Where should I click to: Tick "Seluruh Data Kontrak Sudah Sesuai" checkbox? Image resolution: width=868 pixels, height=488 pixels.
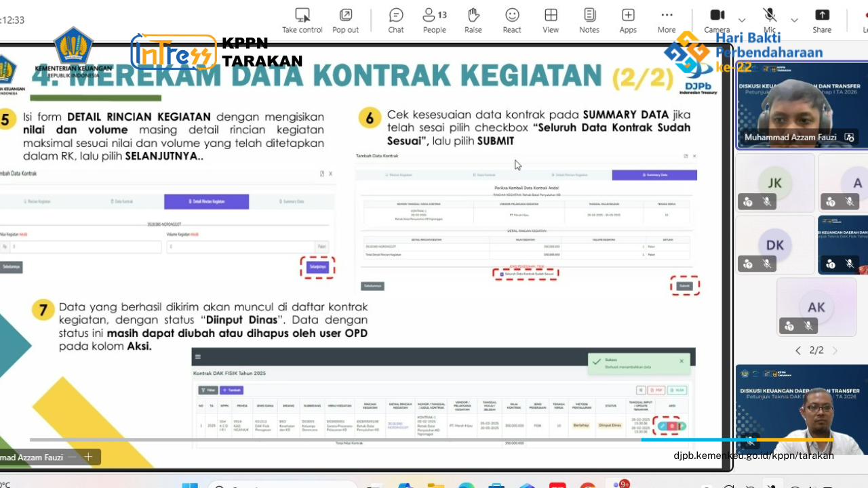tap(501, 274)
